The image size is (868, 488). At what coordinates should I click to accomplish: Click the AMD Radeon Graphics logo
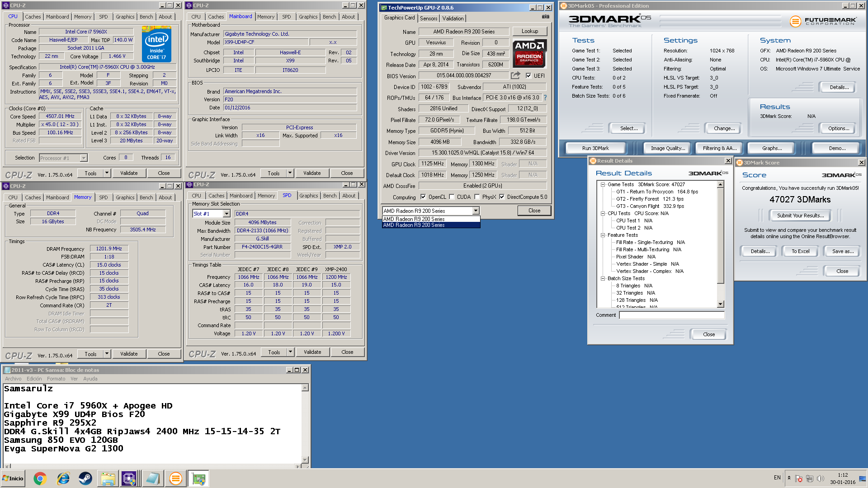(529, 53)
